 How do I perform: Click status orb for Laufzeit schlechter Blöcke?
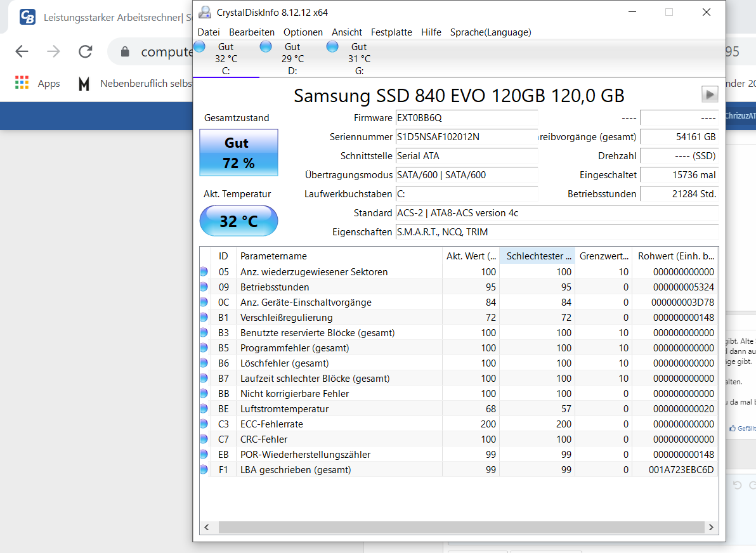204,379
